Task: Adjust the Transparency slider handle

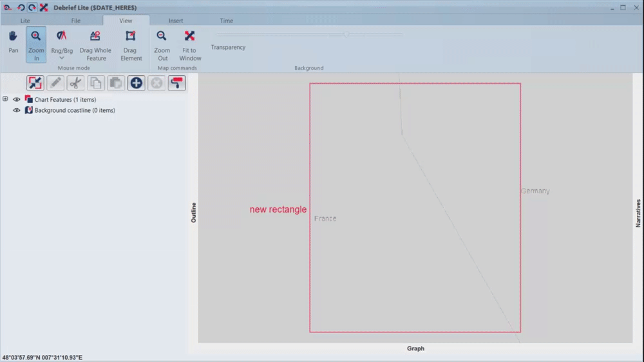Action: tap(346, 35)
